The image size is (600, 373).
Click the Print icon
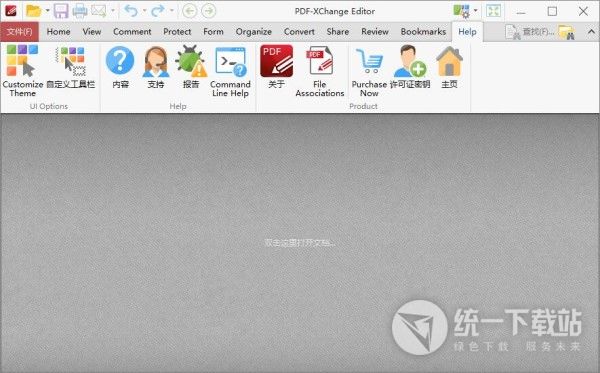click(x=80, y=11)
